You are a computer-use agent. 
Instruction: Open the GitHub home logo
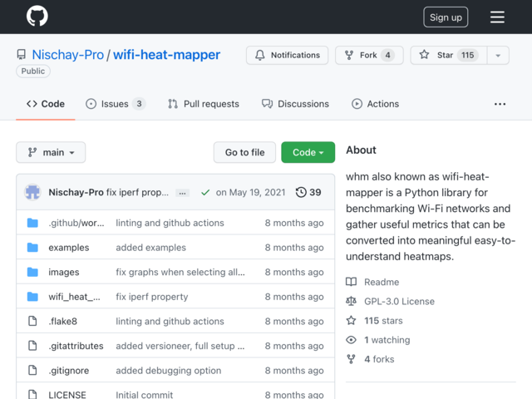tap(37, 16)
